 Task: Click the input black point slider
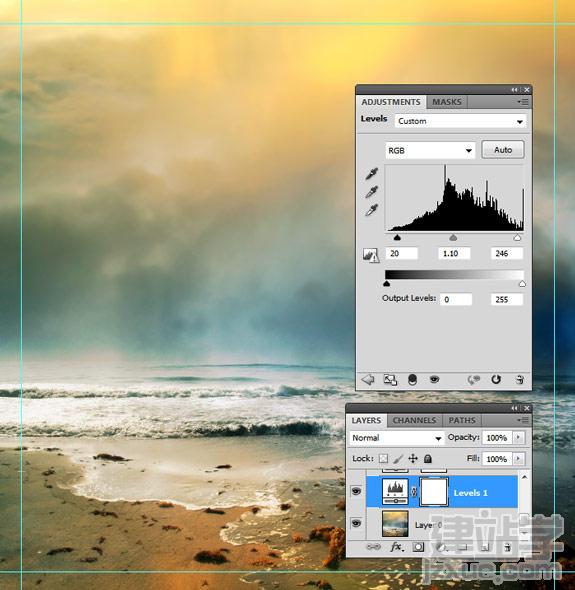397,237
